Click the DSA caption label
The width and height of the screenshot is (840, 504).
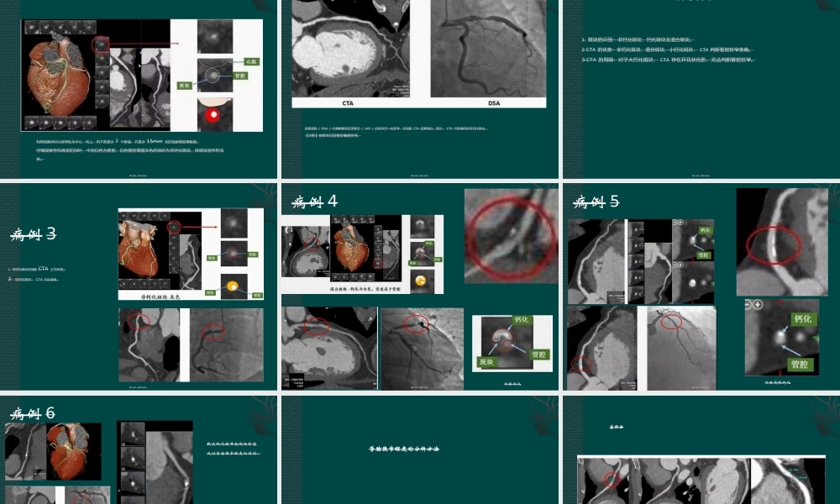[x=493, y=102]
